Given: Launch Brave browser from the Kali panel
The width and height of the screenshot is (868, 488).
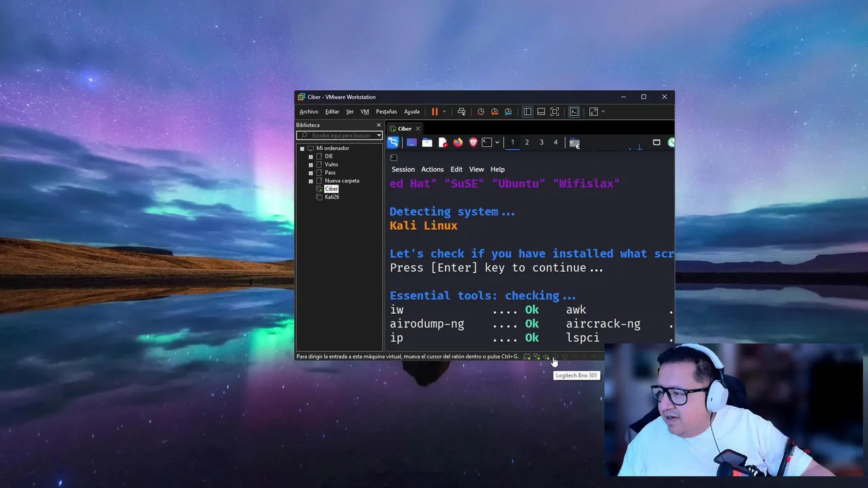Looking at the screenshot, I should coord(473,142).
